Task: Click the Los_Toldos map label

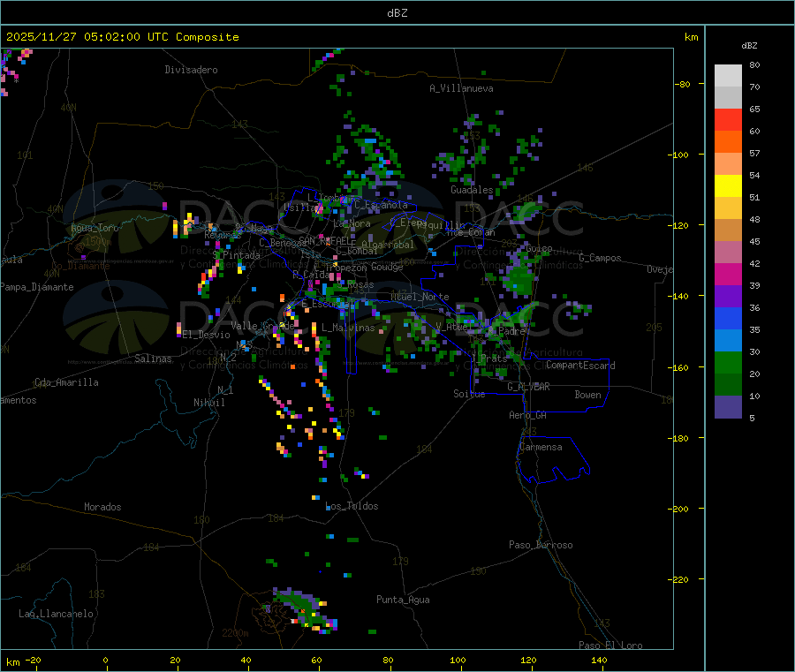Action: click(x=352, y=506)
